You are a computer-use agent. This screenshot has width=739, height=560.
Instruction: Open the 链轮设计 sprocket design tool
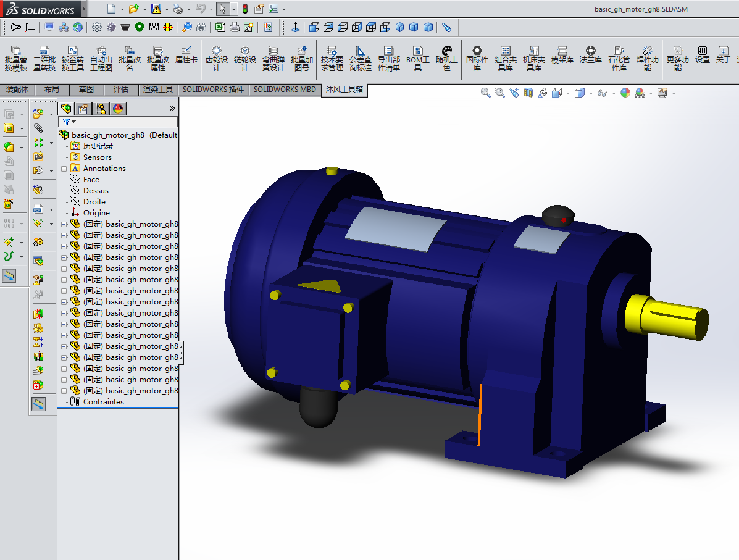(x=245, y=59)
